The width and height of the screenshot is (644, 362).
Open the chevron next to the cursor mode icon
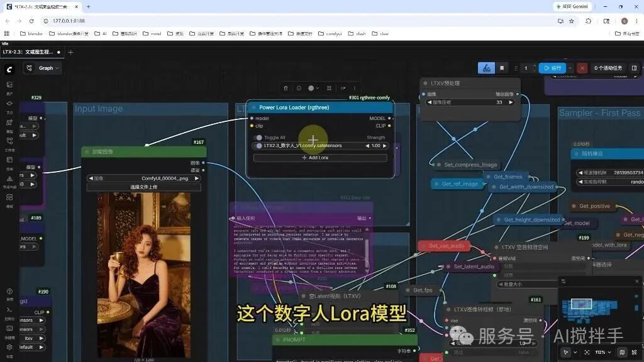(x=575, y=352)
